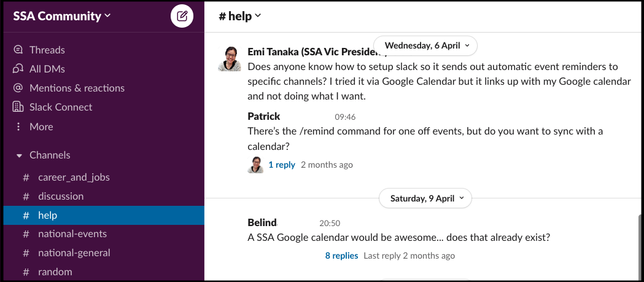644x282 pixels.
Task: Open the #help channel details dropdown
Action: [x=240, y=16]
